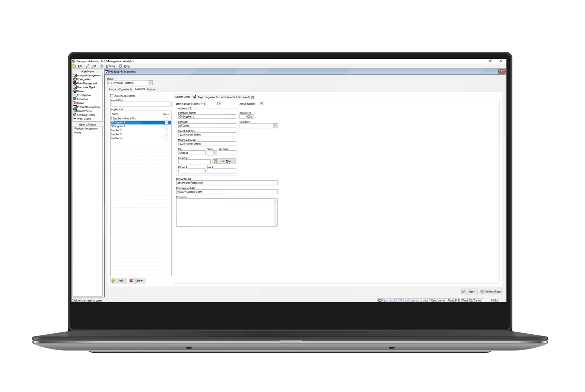The image size is (585, 392).
Task: Click in the Search Filter field
Action: pos(141,104)
